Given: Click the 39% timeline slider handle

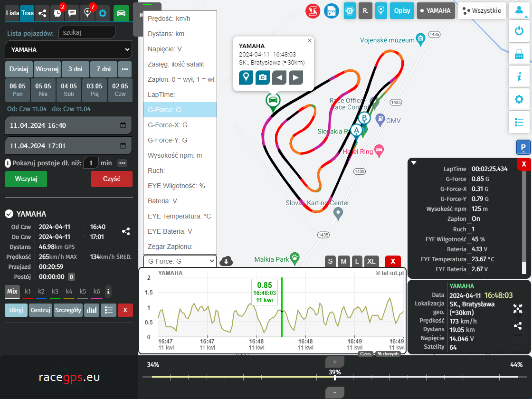Looking at the screenshot, I should click(335, 378).
